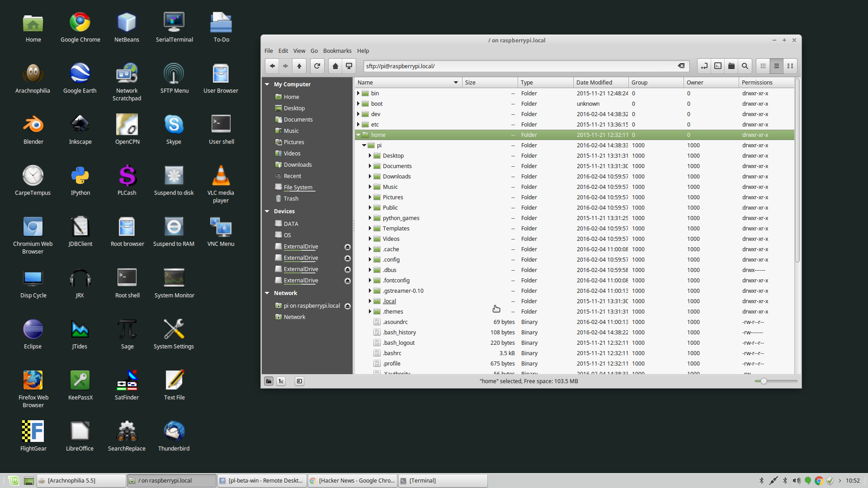Go up to parent folder
Viewport: 868px width, 488px height.
299,66
